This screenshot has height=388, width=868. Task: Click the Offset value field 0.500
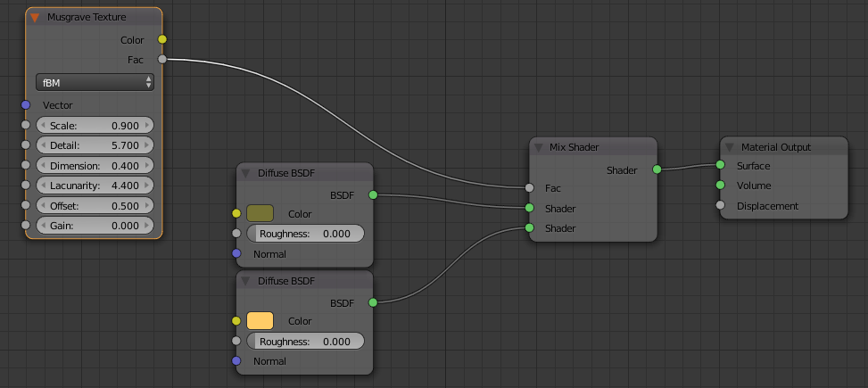click(x=95, y=206)
